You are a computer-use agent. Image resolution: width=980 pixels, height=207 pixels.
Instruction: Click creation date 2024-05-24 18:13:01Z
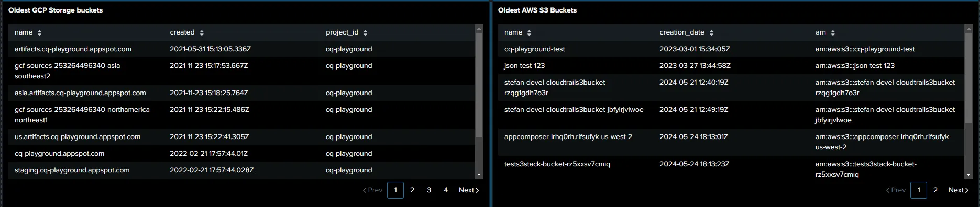pyautogui.click(x=694, y=137)
